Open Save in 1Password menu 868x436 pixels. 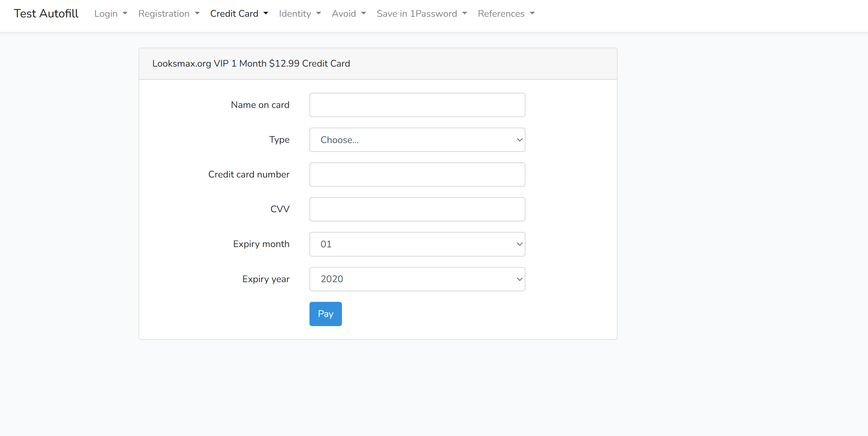pos(422,13)
